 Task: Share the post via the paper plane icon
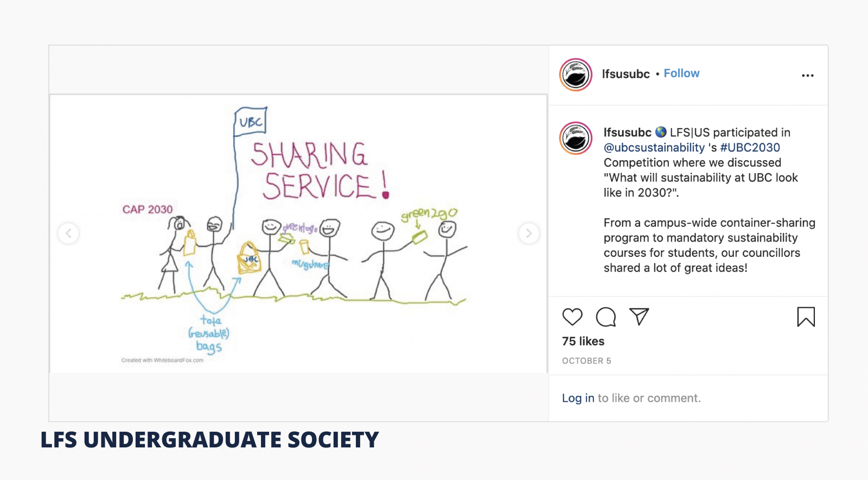click(x=640, y=317)
